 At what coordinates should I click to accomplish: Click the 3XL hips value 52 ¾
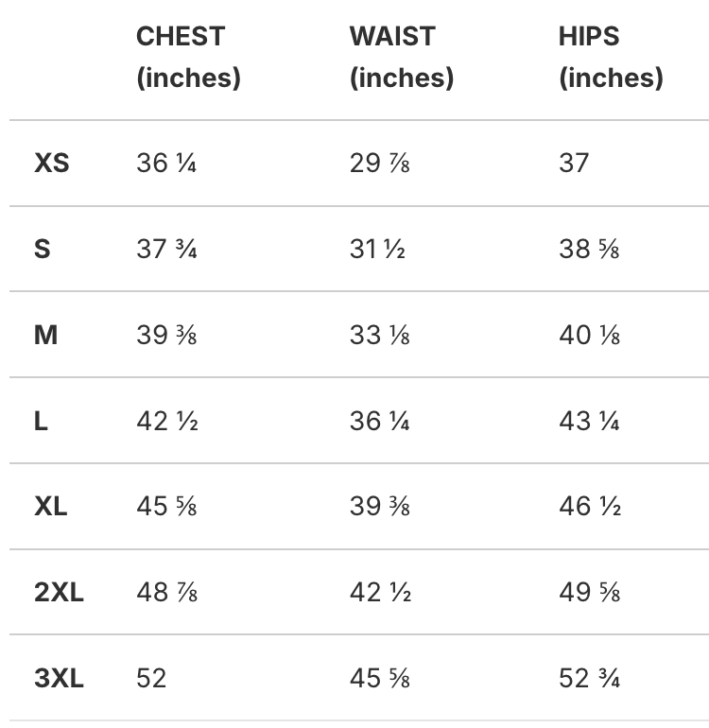click(x=589, y=679)
